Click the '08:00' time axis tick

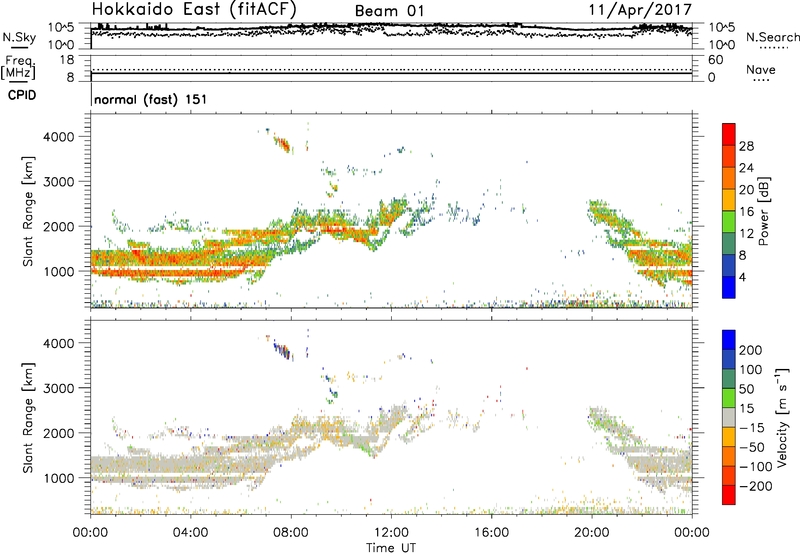click(x=291, y=533)
